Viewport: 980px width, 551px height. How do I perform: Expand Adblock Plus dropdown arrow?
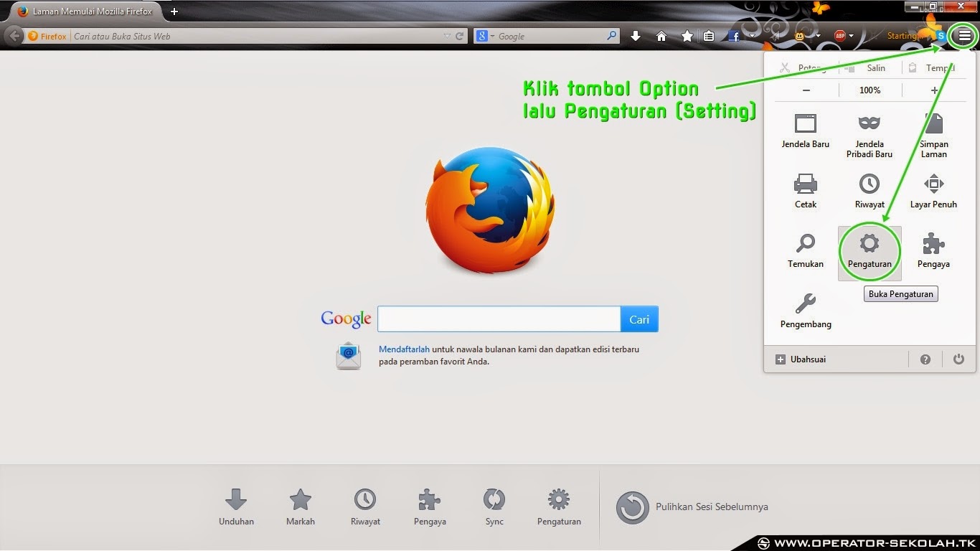click(852, 36)
